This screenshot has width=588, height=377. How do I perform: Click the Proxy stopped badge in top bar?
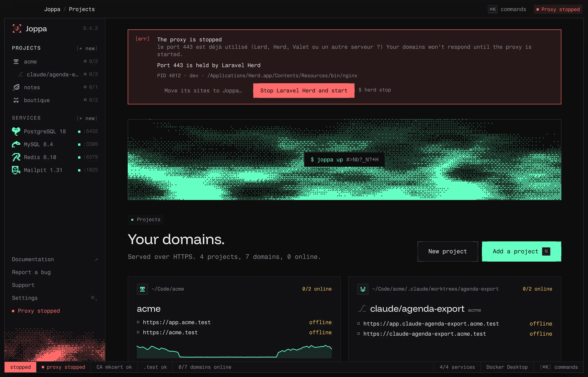tap(558, 9)
